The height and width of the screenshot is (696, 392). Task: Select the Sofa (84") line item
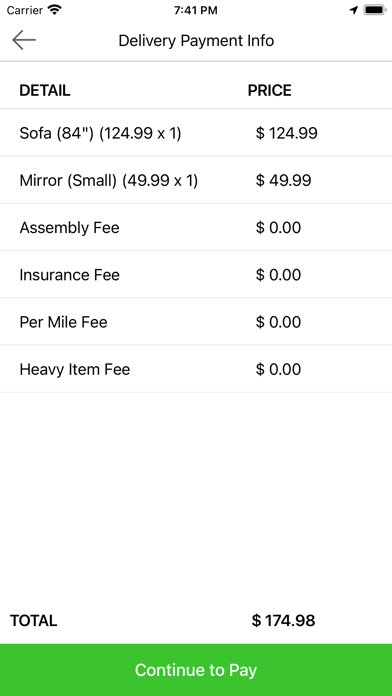coord(196,133)
